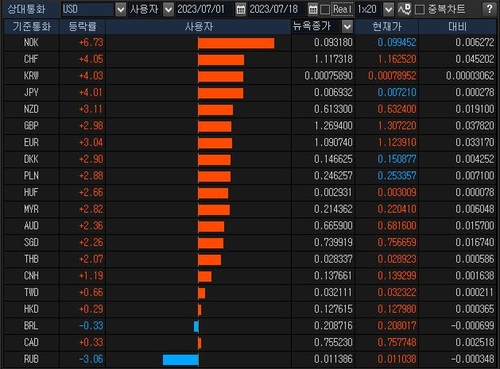Select the BRL currency row
This screenshot has width=500, height=369.
250,326
